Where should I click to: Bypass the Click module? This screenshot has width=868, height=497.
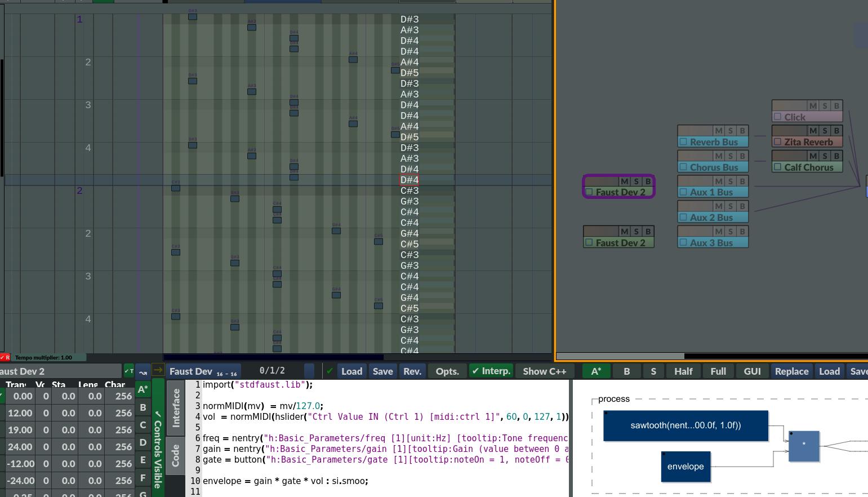click(x=836, y=105)
